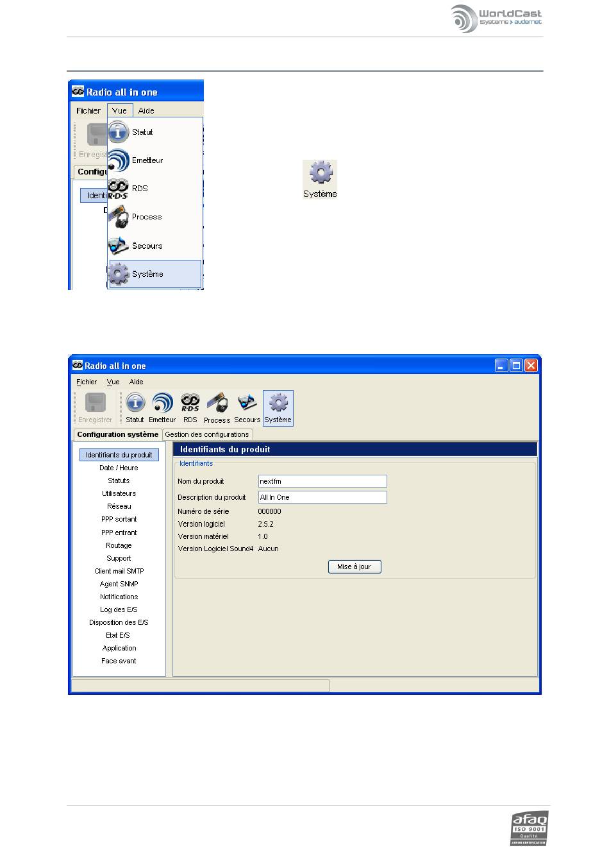Open the Emetteur toolbar icon

[162, 407]
